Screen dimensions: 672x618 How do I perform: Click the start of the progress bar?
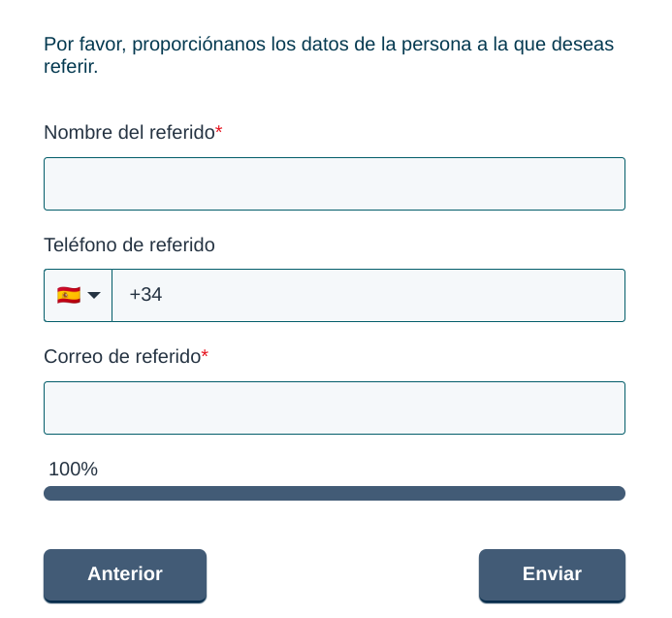pyautogui.click(x=50, y=494)
